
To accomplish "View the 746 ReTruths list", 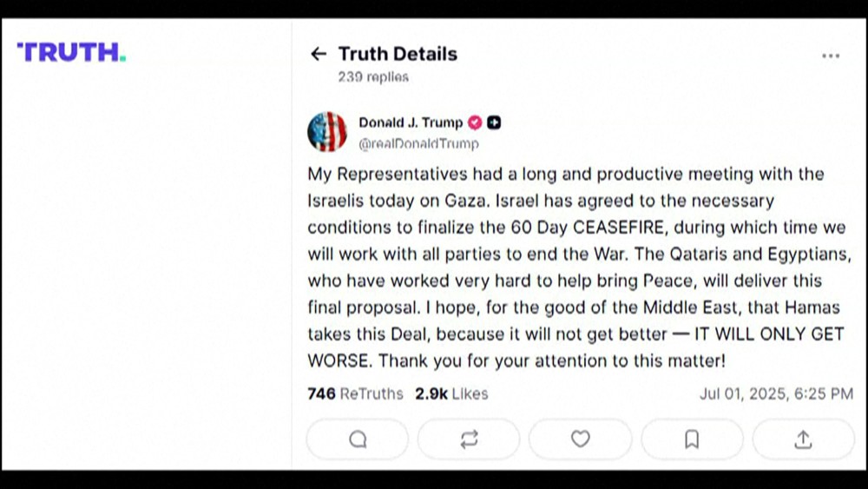I will tap(355, 393).
